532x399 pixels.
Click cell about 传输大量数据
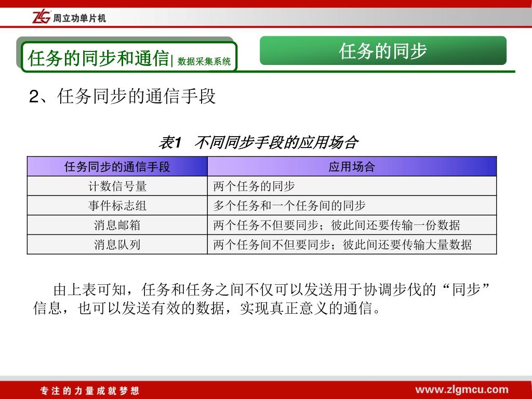coord(352,244)
